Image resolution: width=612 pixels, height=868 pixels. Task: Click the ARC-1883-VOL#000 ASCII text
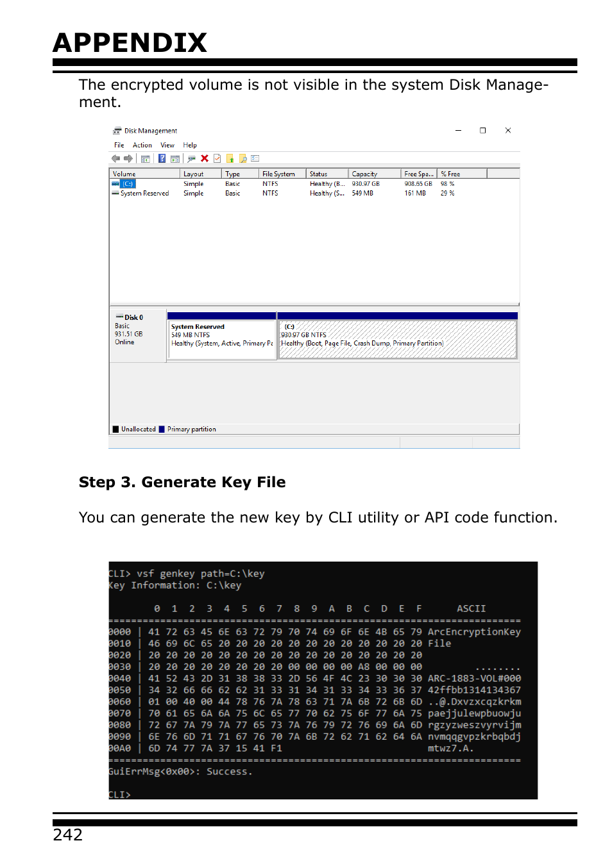(474, 678)
